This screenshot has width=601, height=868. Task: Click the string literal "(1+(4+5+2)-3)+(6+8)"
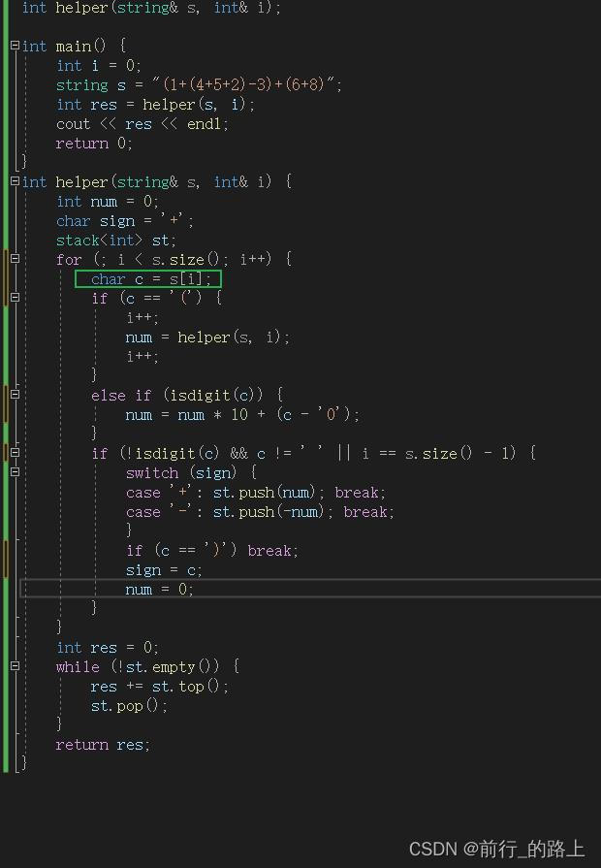tap(243, 84)
